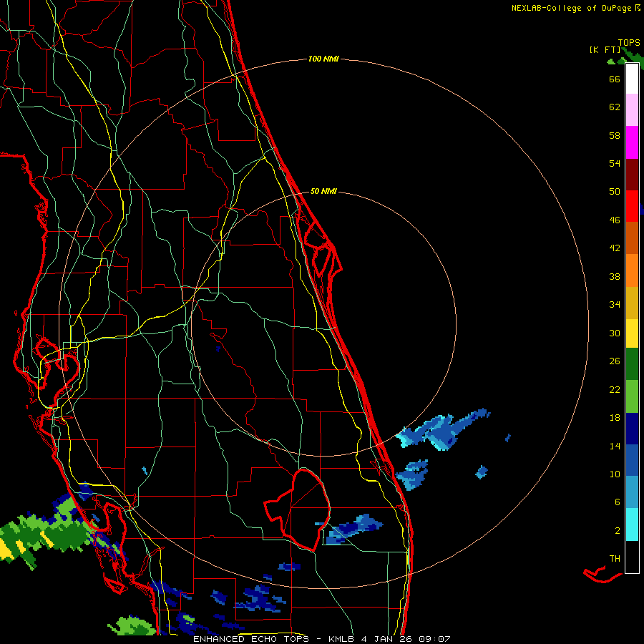The height and width of the screenshot is (644, 644).
Task: Click the navy blue legend swatch
Action: (632, 429)
